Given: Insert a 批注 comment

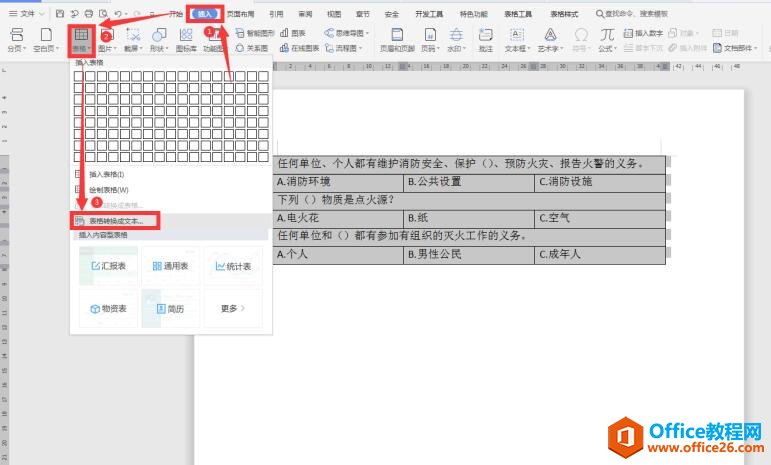Looking at the screenshot, I should pyautogui.click(x=486, y=39).
